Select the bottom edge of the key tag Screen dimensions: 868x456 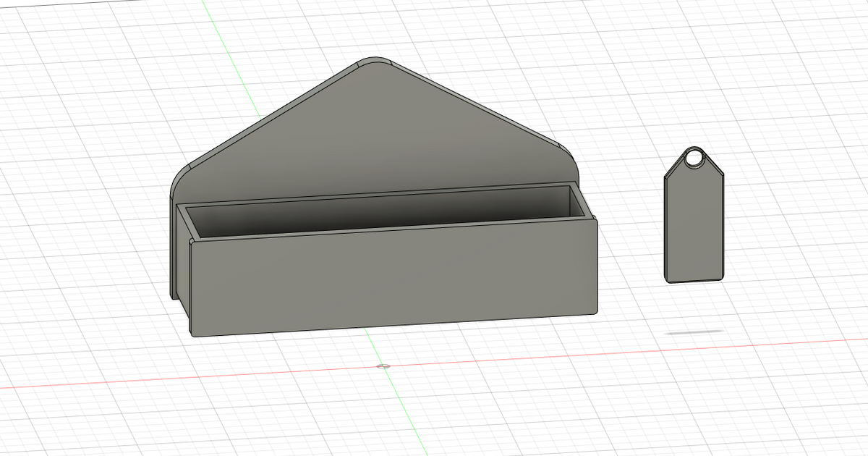coord(694,280)
